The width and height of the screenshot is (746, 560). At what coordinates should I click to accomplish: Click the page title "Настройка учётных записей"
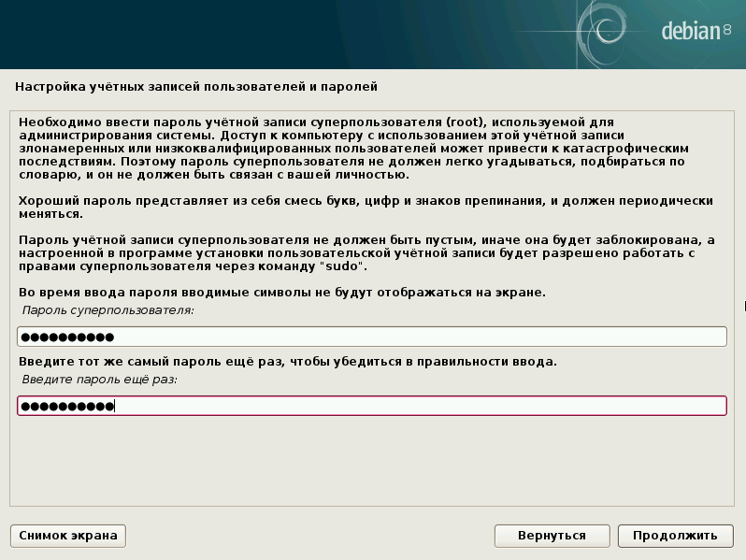(196, 87)
